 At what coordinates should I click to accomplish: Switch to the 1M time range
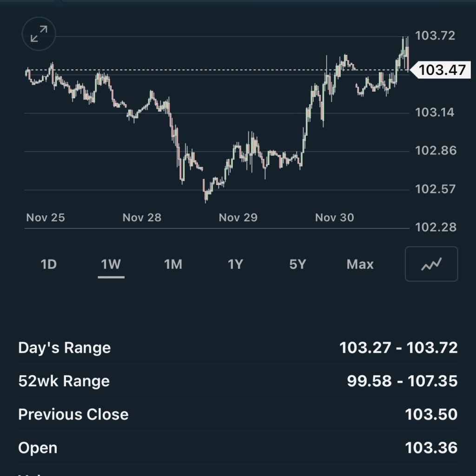pos(173,264)
